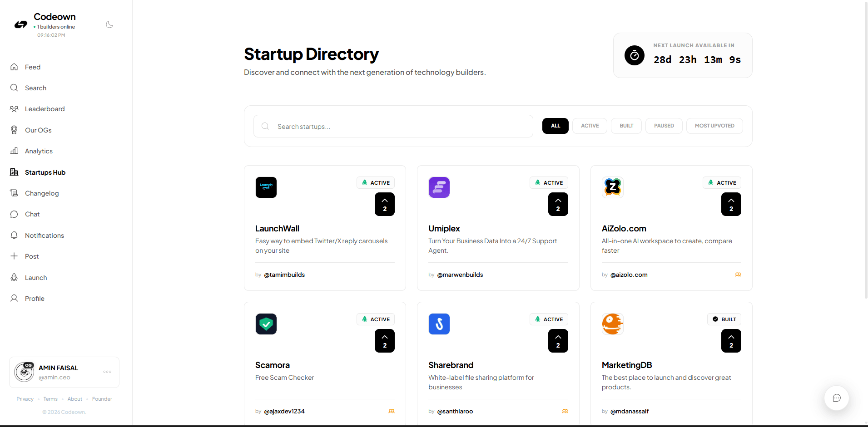Switch to the ACTIVE filter tab
This screenshot has width=868, height=427.
click(x=589, y=126)
